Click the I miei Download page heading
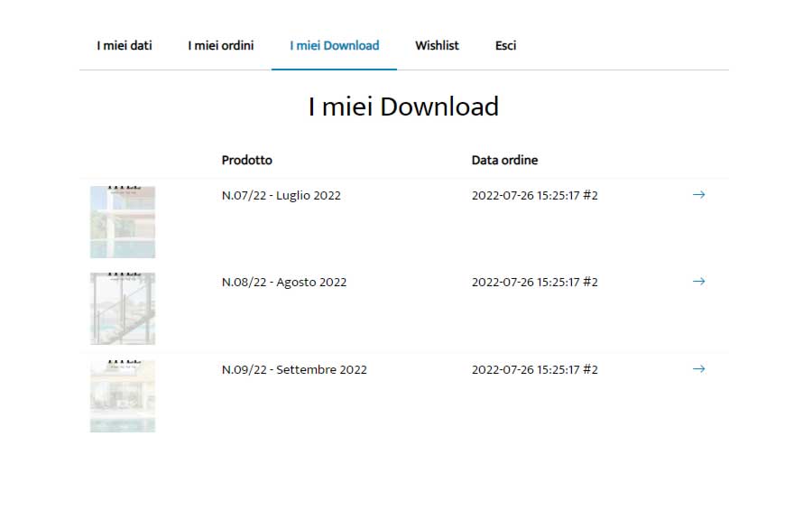812x511 pixels. (403, 107)
